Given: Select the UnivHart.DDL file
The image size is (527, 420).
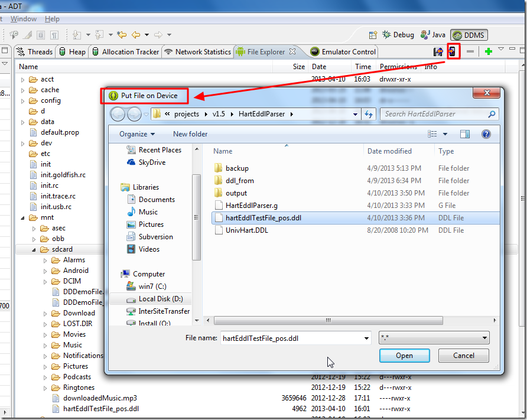Looking at the screenshot, I should tap(247, 230).
